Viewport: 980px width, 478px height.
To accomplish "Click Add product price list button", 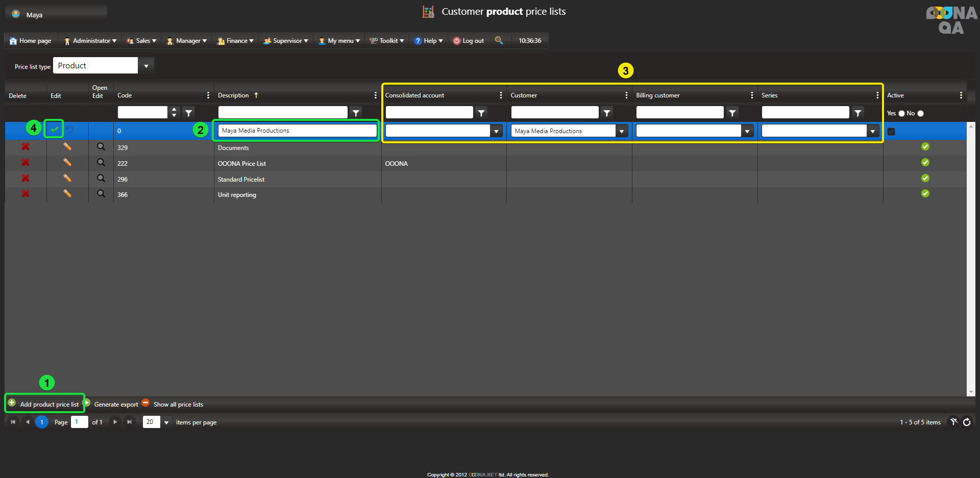I will coord(44,404).
